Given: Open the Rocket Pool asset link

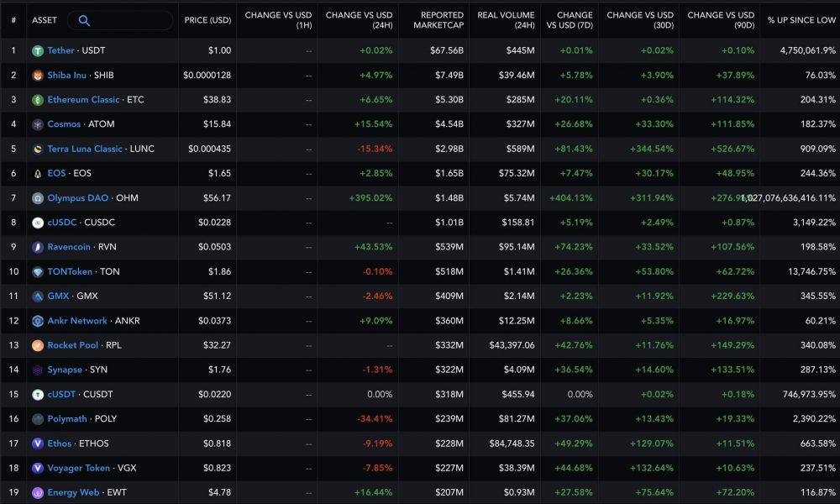Looking at the screenshot, I should coord(72,345).
